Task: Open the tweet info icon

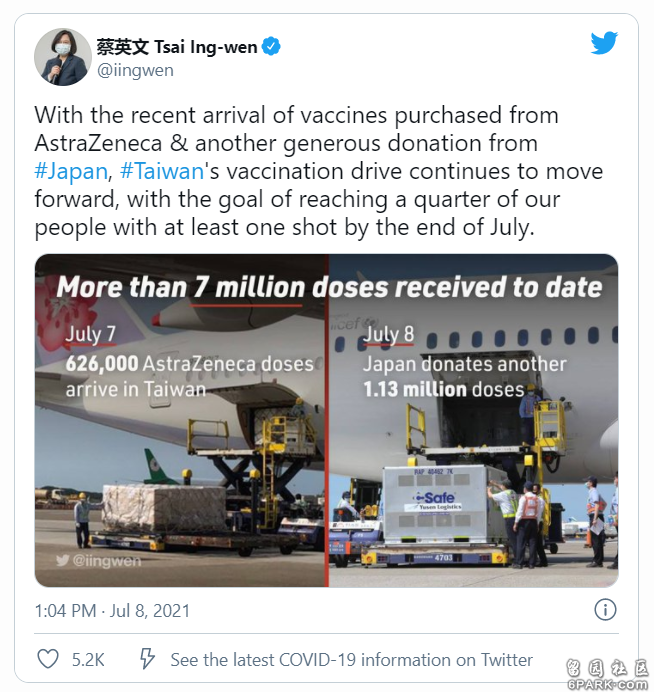Action: [x=605, y=610]
